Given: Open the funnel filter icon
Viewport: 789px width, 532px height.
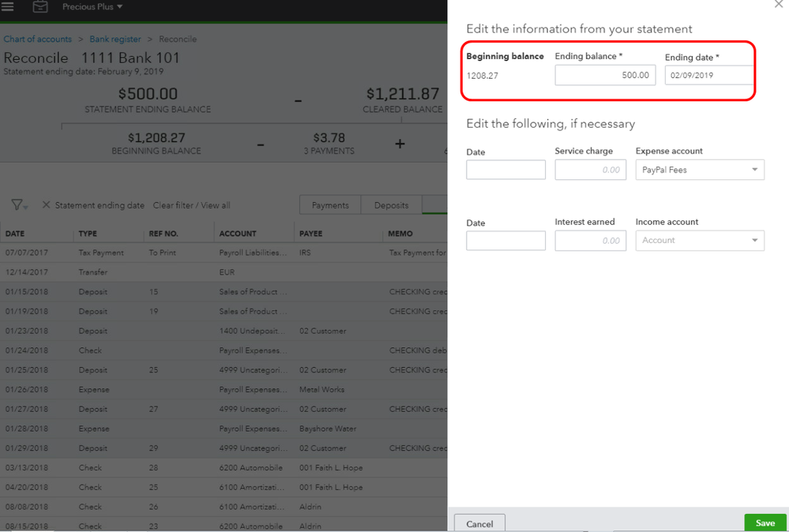Looking at the screenshot, I should pyautogui.click(x=17, y=205).
